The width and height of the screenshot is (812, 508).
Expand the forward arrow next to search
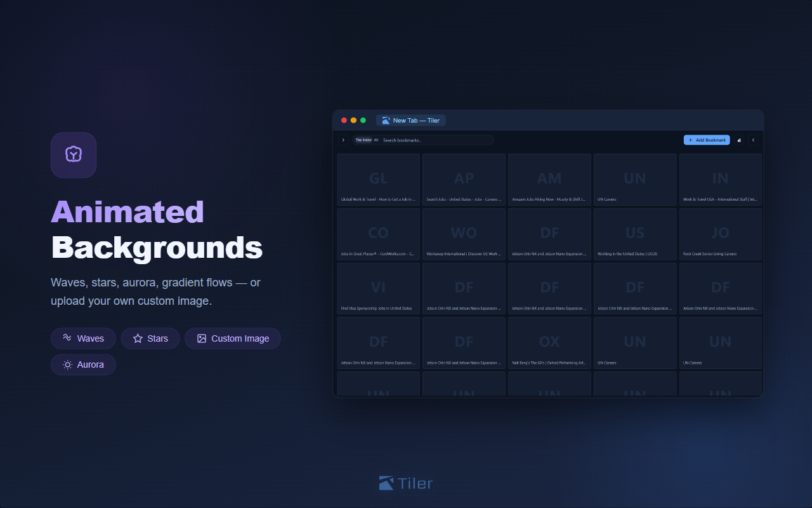pos(343,140)
